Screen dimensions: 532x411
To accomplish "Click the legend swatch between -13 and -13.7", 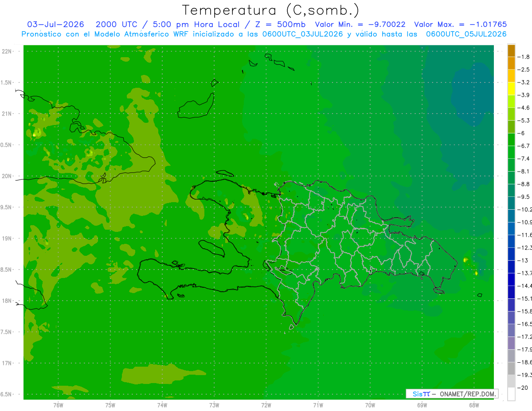I will click(x=511, y=266).
